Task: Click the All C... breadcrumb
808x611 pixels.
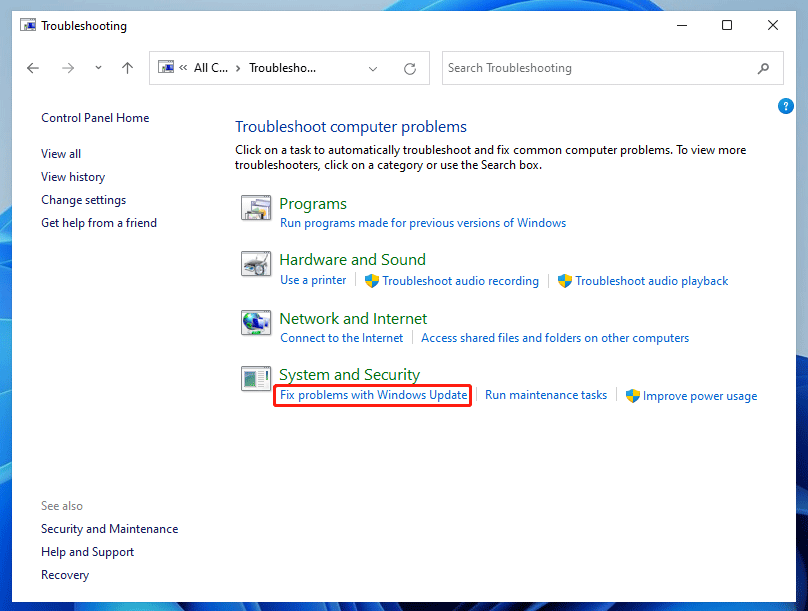Action: click(211, 68)
